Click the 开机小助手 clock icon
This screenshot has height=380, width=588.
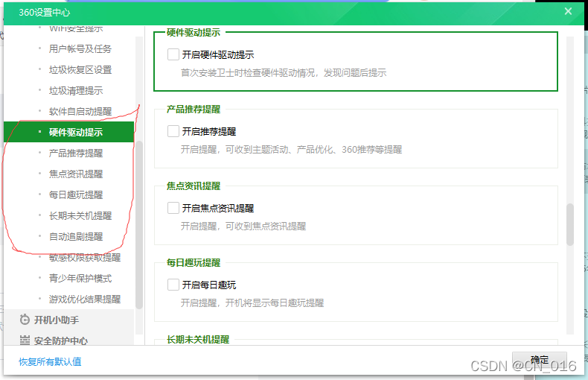pyautogui.click(x=25, y=320)
